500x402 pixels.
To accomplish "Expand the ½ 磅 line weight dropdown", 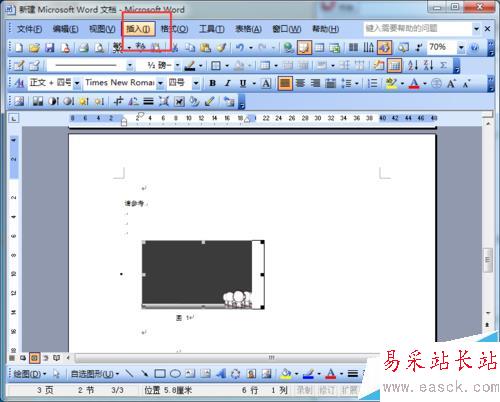I will (x=177, y=65).
